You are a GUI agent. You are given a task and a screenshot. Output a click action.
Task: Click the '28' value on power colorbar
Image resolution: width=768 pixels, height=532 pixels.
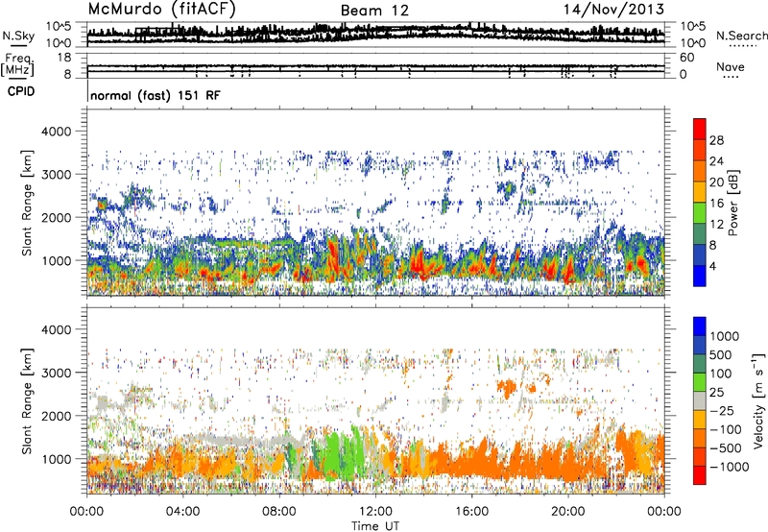click(x=716, y=140)
